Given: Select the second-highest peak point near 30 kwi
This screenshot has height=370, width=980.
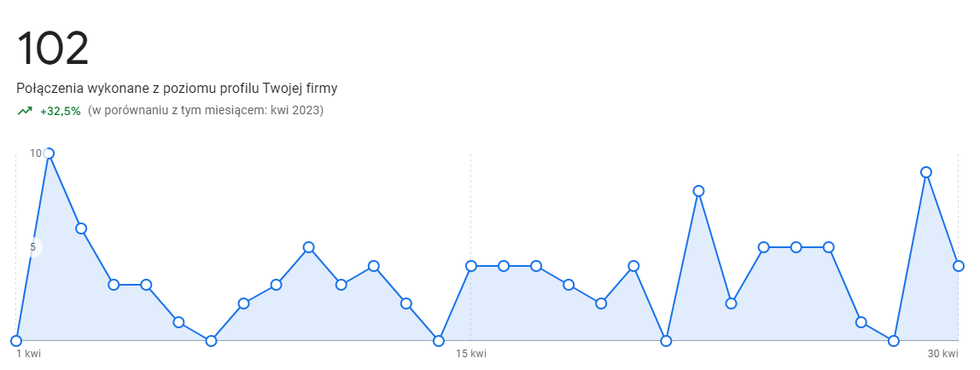Looking at the screenshot, I should click(926, 172).
